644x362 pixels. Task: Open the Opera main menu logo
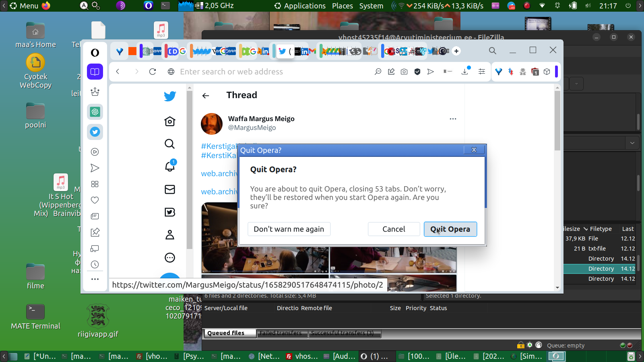pyautogui.click(x=95, y=53)
